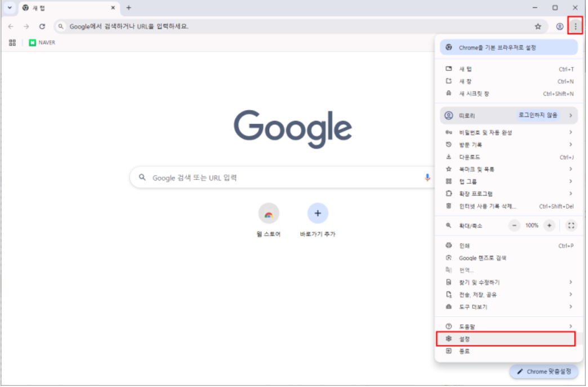Click the browser back arrow

tap(11, 26)
